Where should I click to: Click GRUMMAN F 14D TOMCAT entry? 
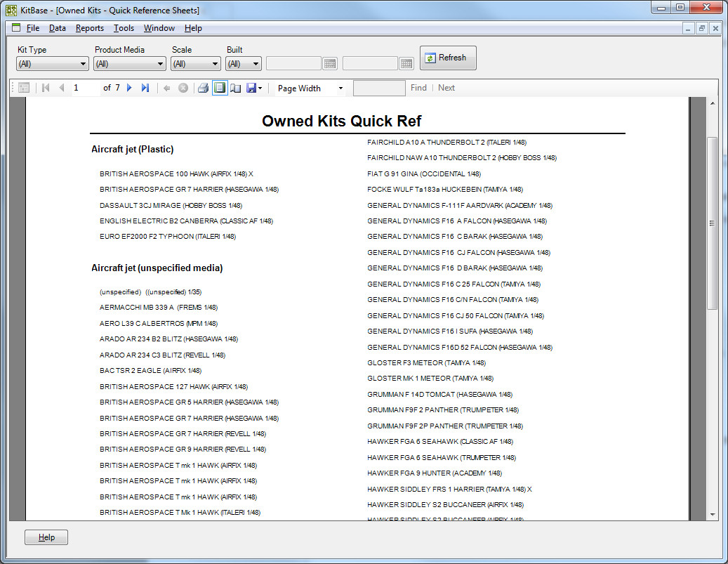click(439, 395)
